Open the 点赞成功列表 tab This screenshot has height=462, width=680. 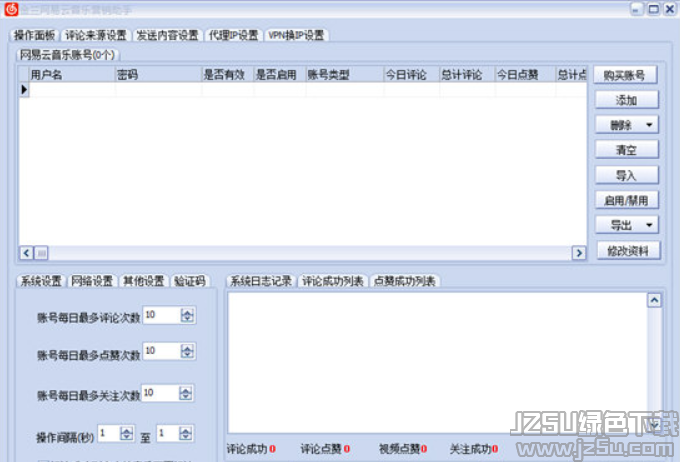[405, 281]
